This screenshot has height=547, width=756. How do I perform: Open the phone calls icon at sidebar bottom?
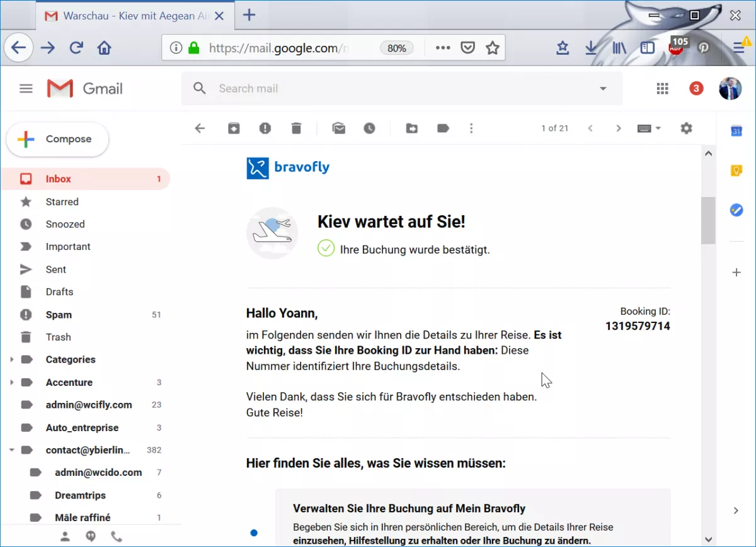coord(117,536)
